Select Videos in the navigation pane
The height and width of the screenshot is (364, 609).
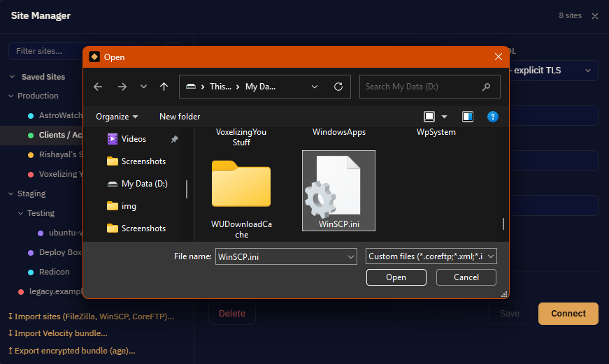(x=134, y=139)
